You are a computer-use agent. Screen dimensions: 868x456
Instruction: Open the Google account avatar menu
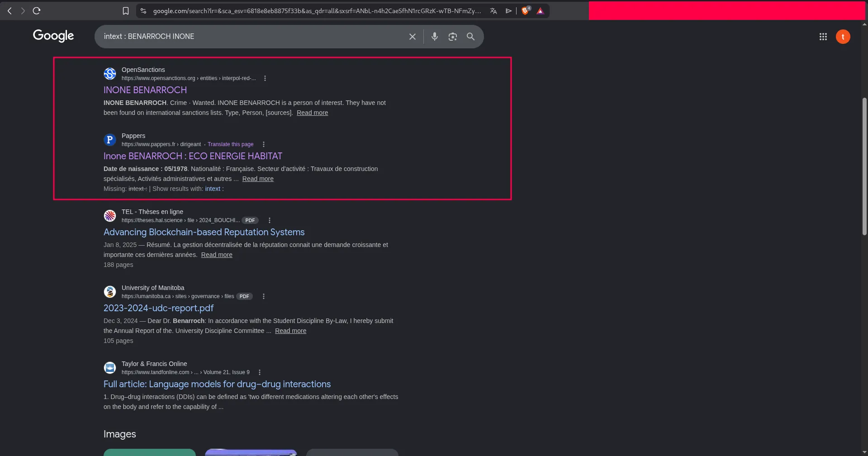point(843,37)
